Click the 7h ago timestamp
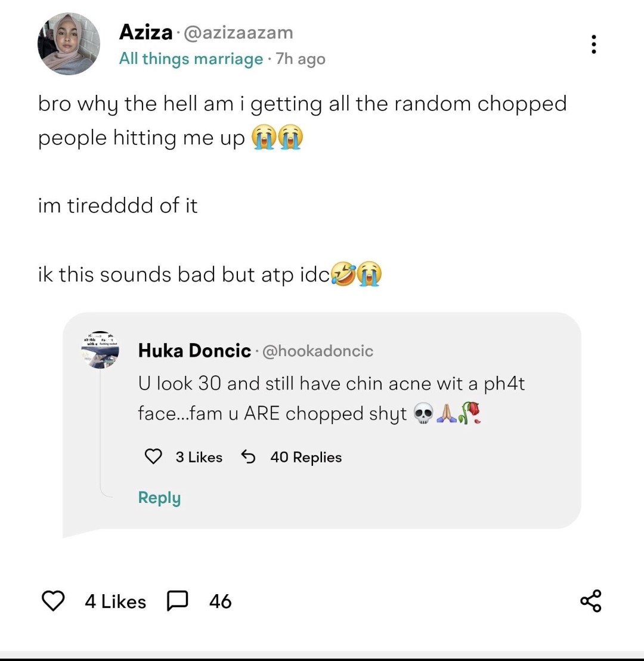644x661 pixels. tap(301, 59)
